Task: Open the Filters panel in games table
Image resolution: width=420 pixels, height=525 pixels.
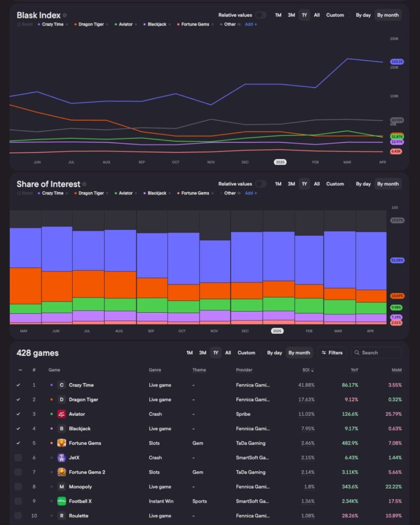Action: click(x=332, y=353)
